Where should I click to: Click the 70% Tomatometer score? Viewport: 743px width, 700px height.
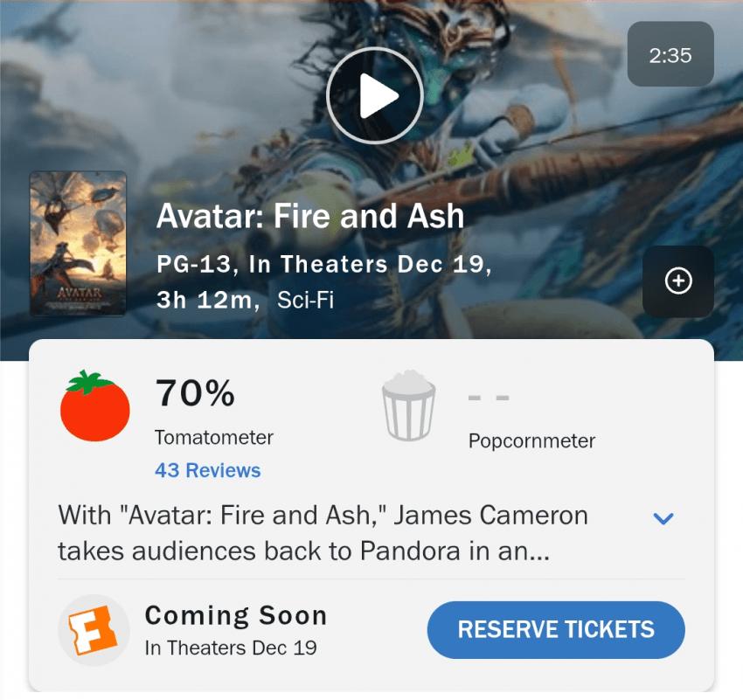(195, 393)
